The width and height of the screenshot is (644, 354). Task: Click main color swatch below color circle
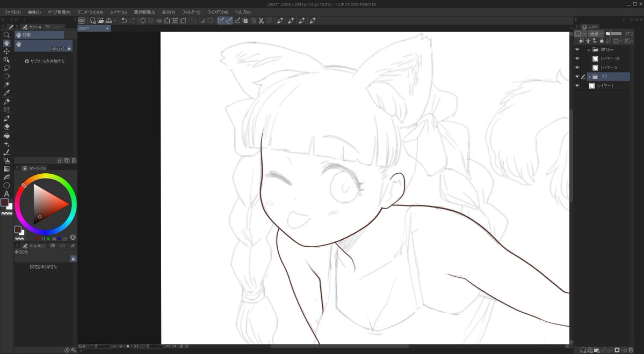tap(18, 230)
